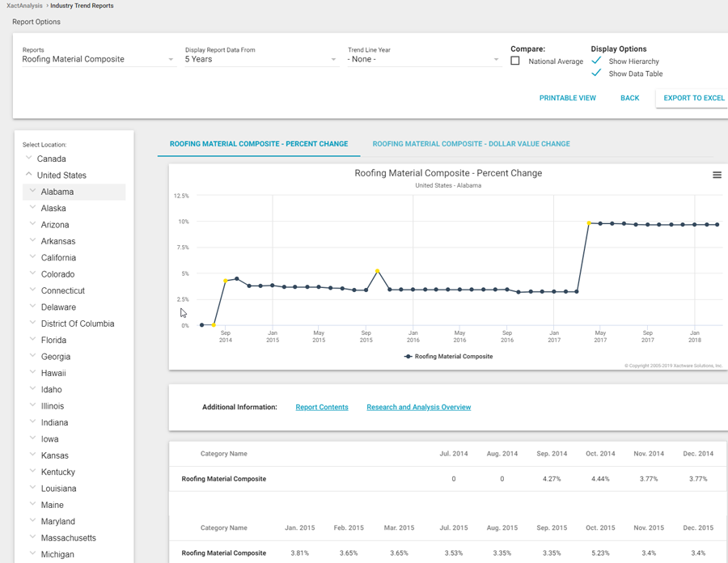Collapse the United States chevron icon
Screen dimensions: 728x563
(29, 175)
